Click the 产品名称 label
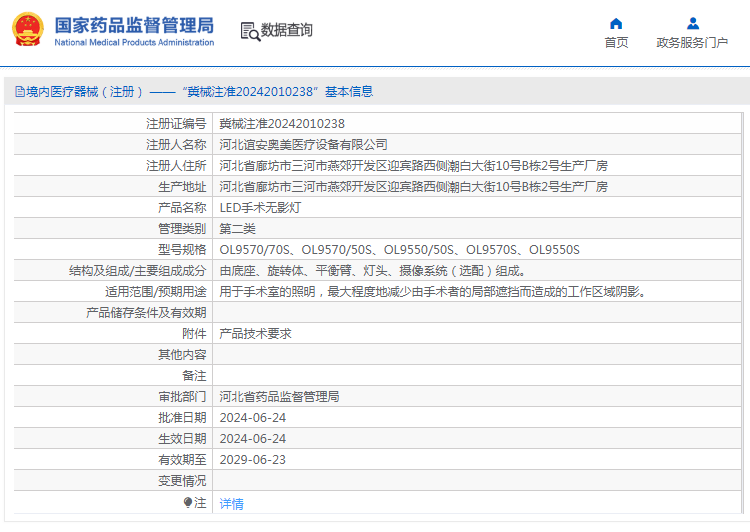The width and height of the screenshot is (750, 532). tap(182, 208)
